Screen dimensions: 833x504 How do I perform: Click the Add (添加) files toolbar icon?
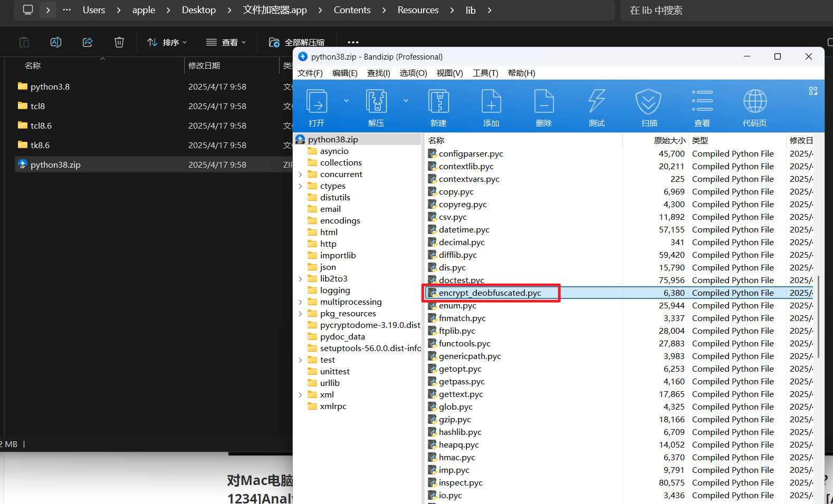pos(491,101)
